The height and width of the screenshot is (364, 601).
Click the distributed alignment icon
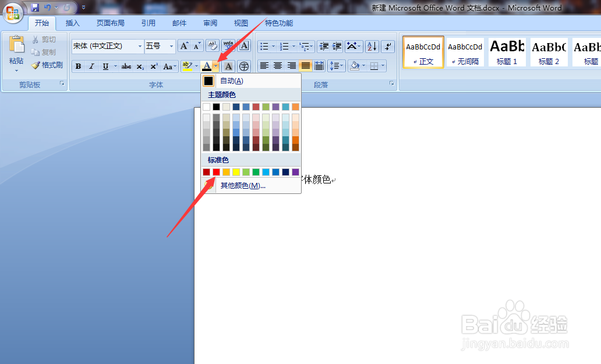pyautogui.click(x=319, y=66)
